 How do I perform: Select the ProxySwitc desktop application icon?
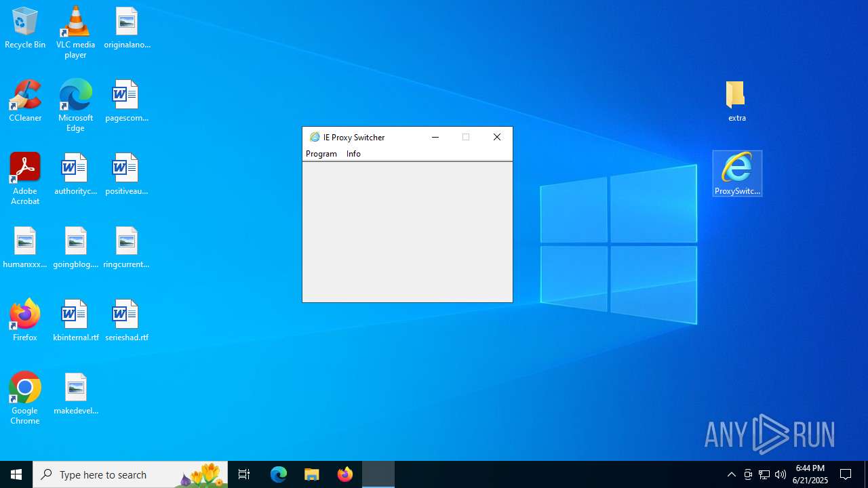(x=737, y=174)
